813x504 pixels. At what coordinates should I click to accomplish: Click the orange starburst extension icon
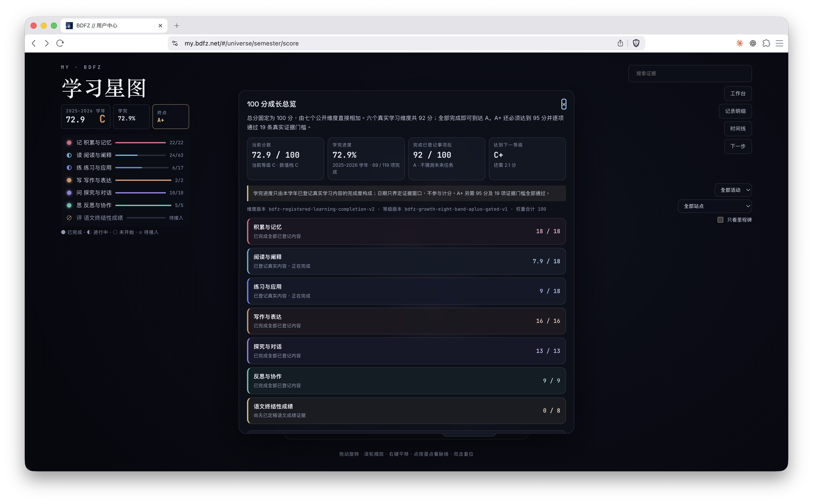tap(739, 43)
